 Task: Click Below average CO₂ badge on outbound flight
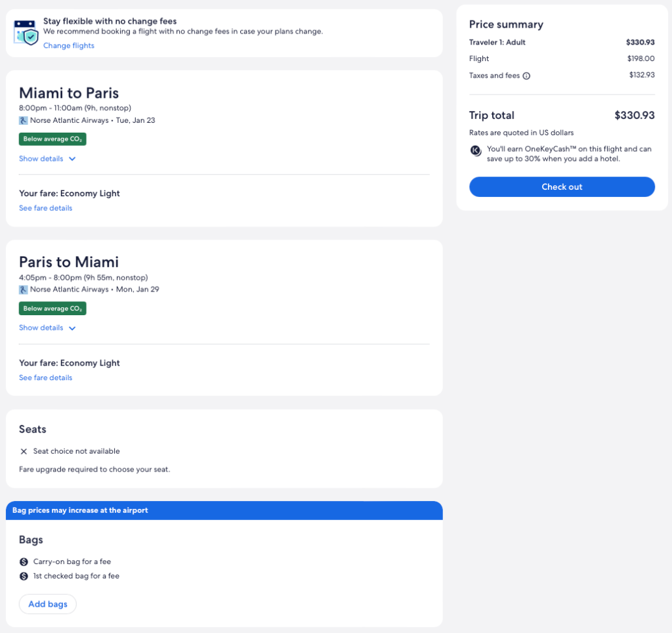(52, 139)
